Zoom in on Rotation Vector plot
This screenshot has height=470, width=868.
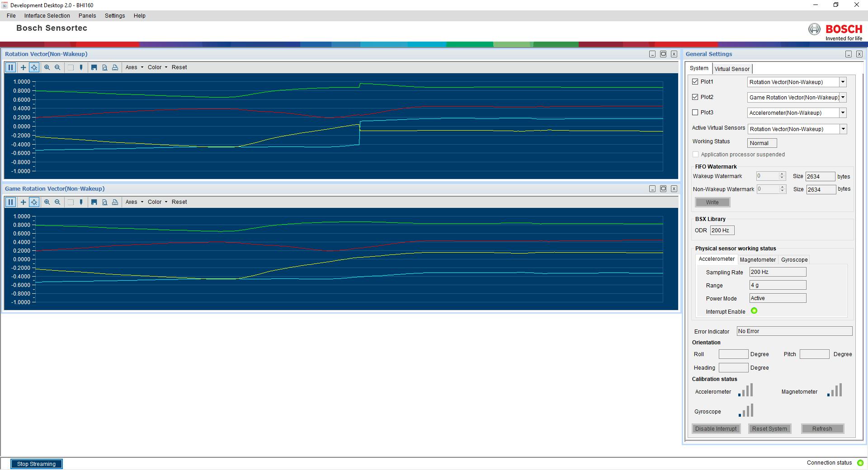pyautogui.click(x=47, y=67)
